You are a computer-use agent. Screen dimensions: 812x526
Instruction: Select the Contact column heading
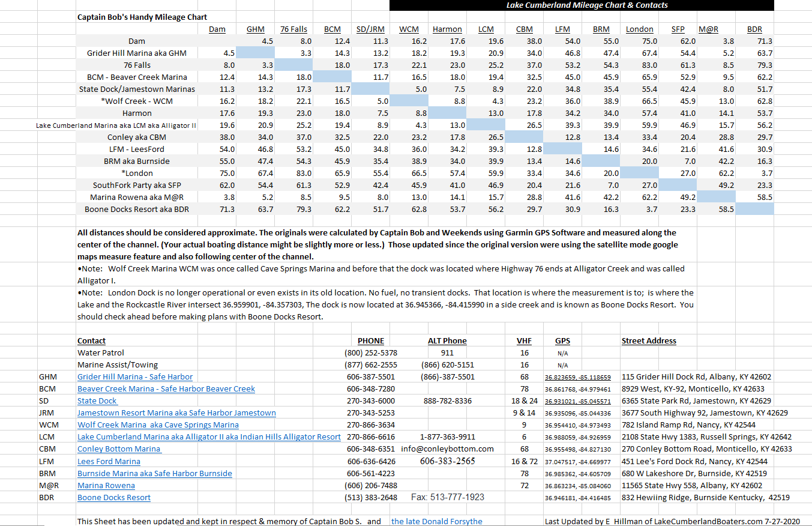[92, 341]
